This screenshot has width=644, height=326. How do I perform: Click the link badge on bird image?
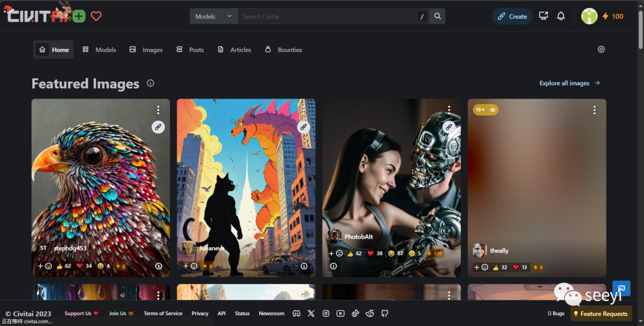click(x=158, y=127)
